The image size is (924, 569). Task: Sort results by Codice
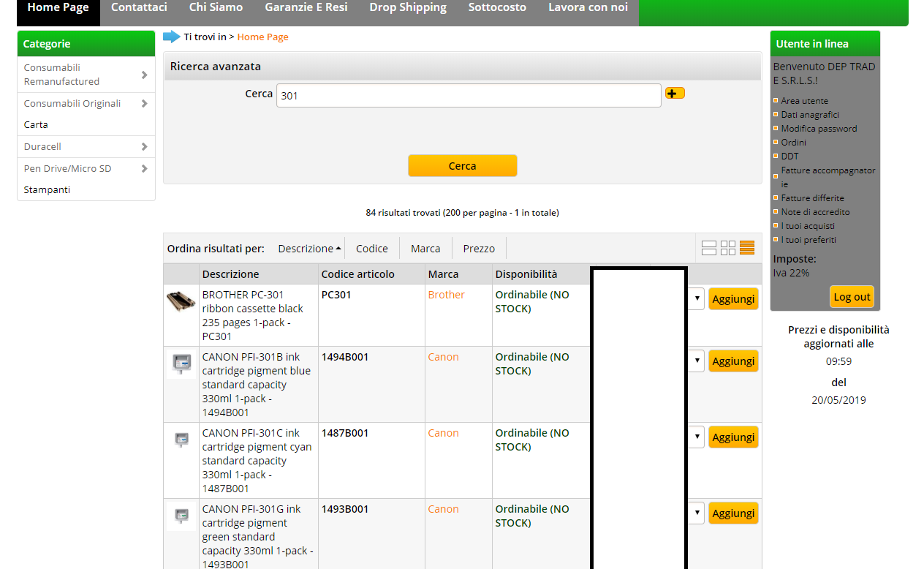(372, 249)
